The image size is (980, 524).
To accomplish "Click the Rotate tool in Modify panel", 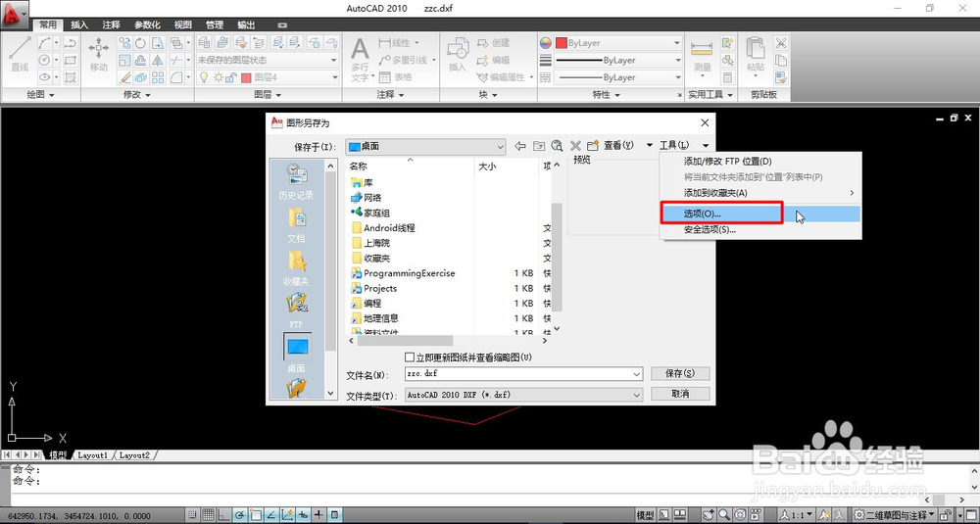I will point(140,43).
